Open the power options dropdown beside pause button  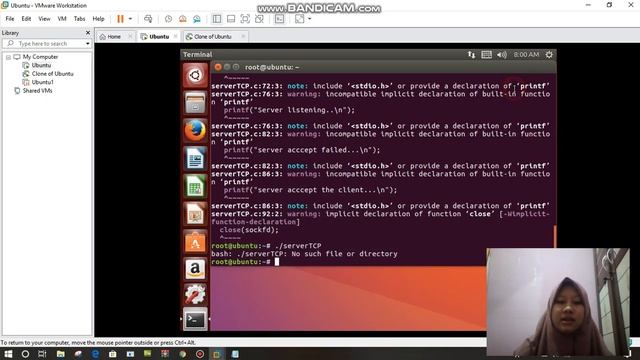click(130, 19)
